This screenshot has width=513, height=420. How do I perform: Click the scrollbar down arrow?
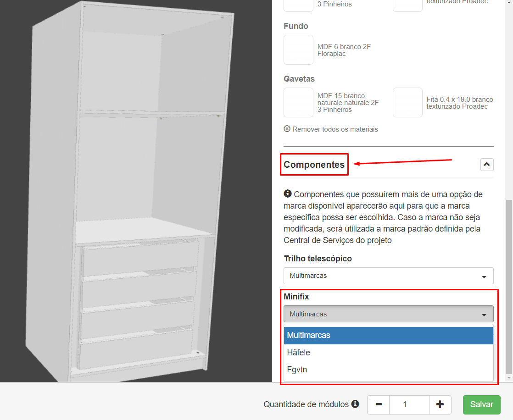(509, 378)
